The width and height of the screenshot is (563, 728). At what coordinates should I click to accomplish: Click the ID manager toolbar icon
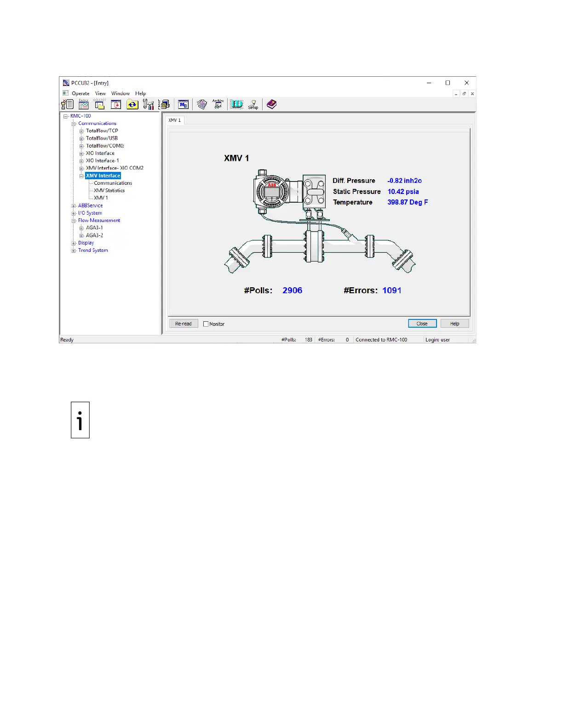(x=237, y=104)
